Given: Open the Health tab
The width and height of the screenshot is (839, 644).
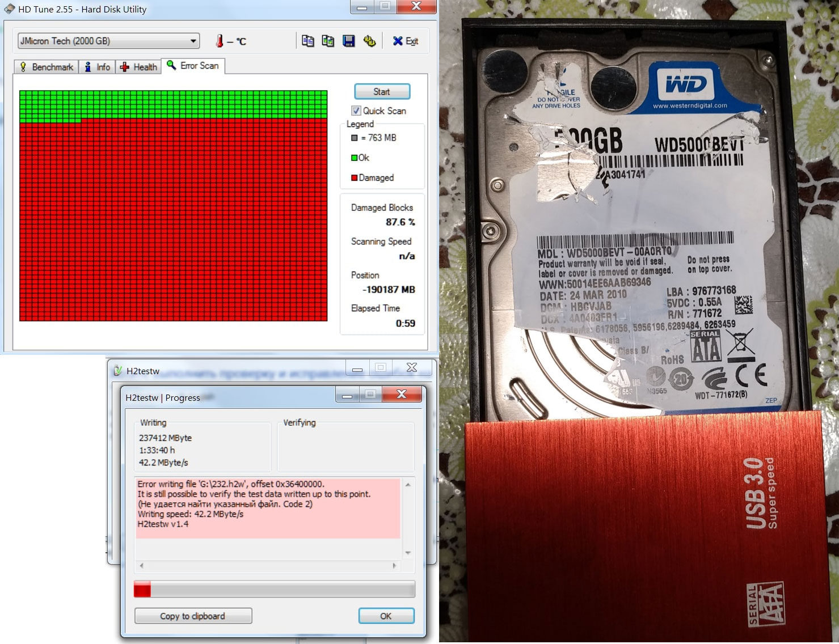Looking at the screenshot, I should click(x=139, y=67).
